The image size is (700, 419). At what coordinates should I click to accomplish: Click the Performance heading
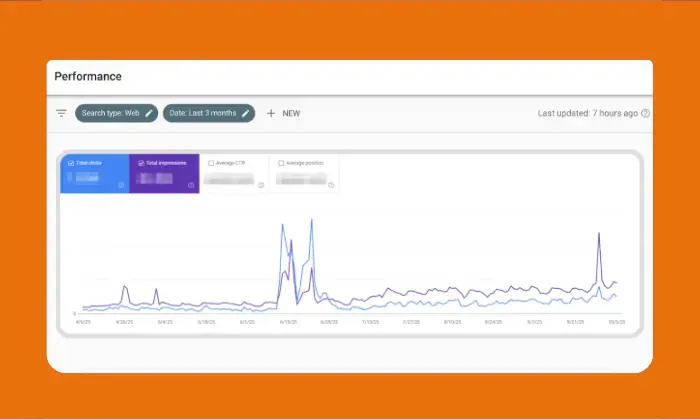(88, 76)
